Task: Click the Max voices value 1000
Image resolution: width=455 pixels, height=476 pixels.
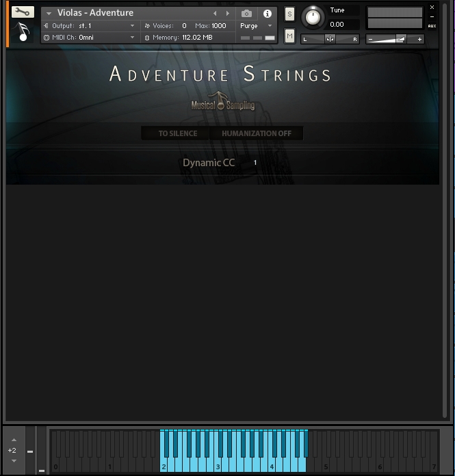Action: (219, 26)
